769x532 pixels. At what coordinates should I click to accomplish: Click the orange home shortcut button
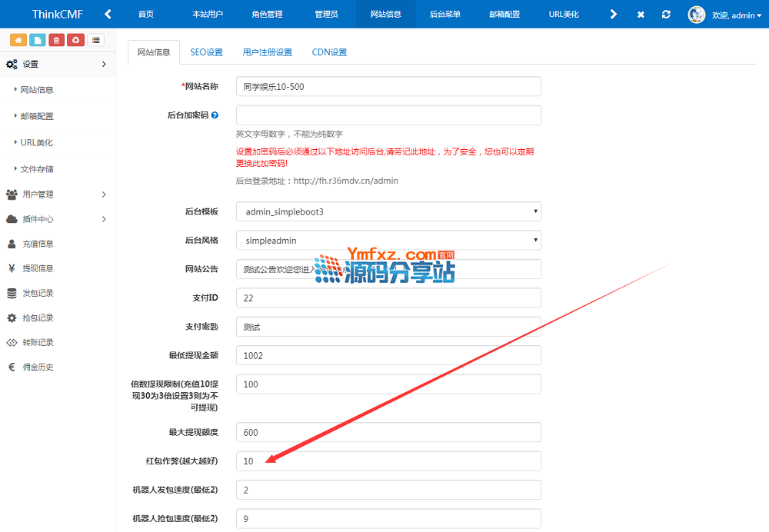[18, 40]
